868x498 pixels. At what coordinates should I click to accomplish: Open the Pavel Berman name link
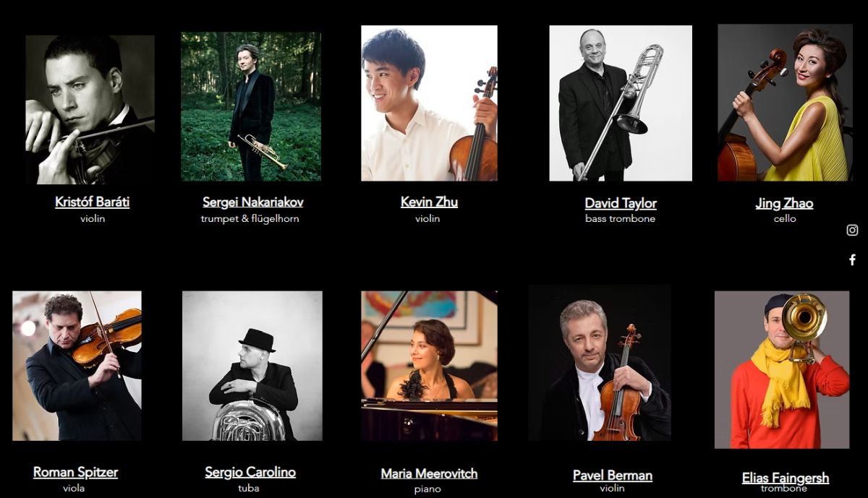[x=613, y=475]
